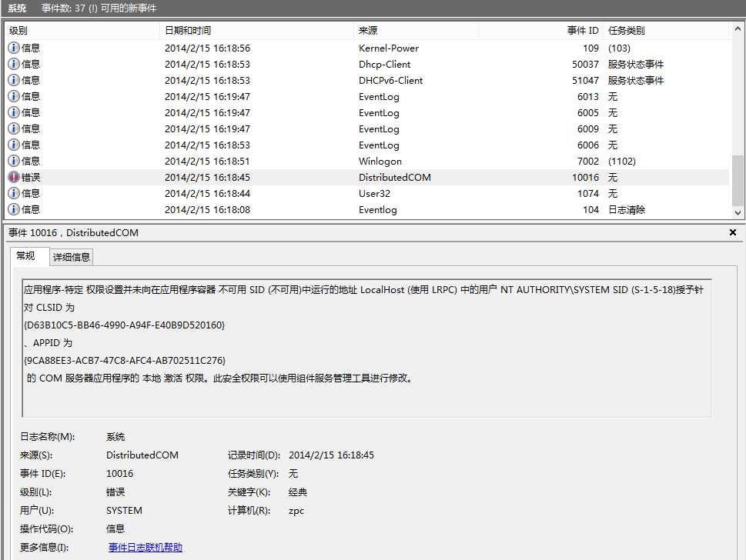Click info icon of EventLog 6009 row
This screenshot has height=560, width=746.
point(14,128)
